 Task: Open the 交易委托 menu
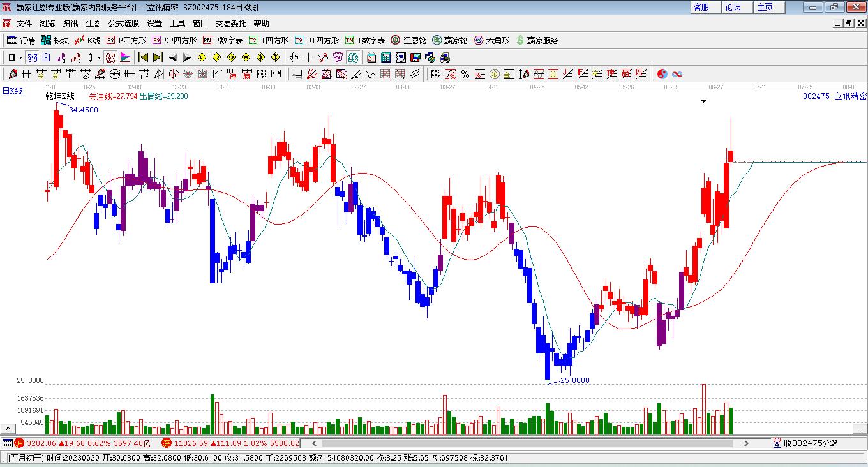click(x=231, y=24)
